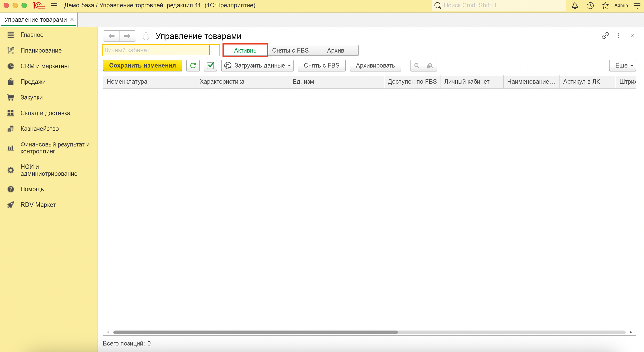Click the Сохранить изменения button
Viewport: 644px width, 352px height.
[x=142, y=66]
